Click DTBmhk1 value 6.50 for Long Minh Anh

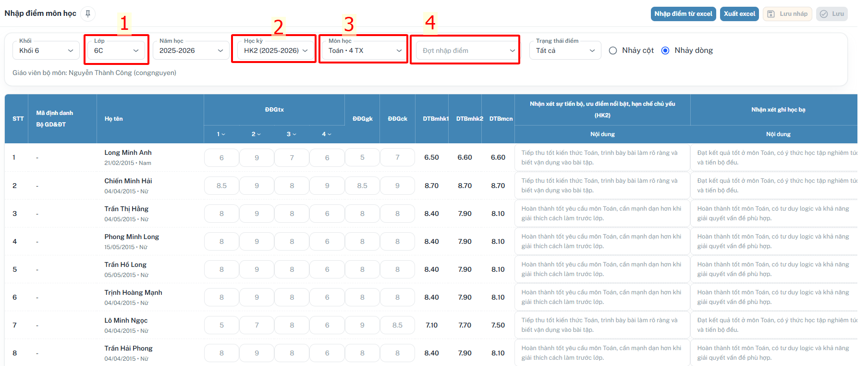431,157
